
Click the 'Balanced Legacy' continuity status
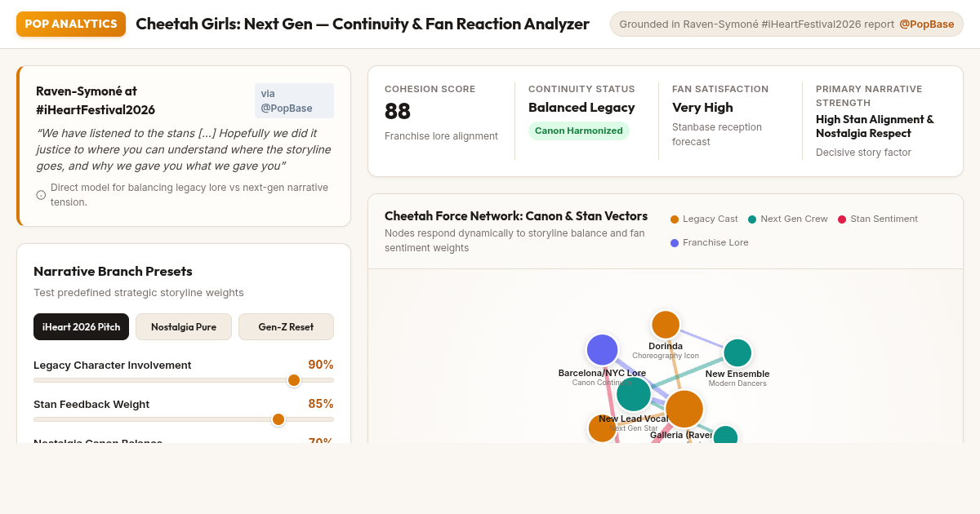coord(581,108)
